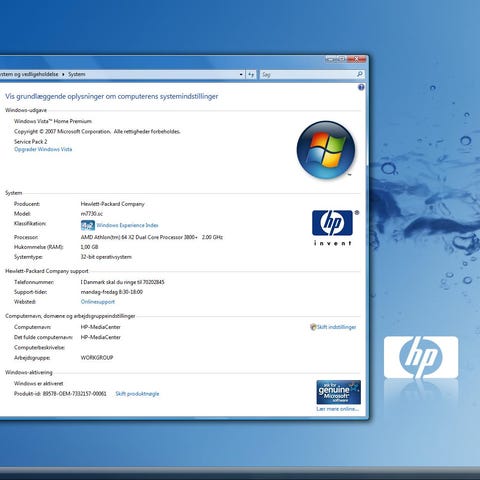Click the HP-MediaCenter value beside Computernavn
The height and width of the screenshot is (480, 480).
pyautogui.click(x=101, y=327)
